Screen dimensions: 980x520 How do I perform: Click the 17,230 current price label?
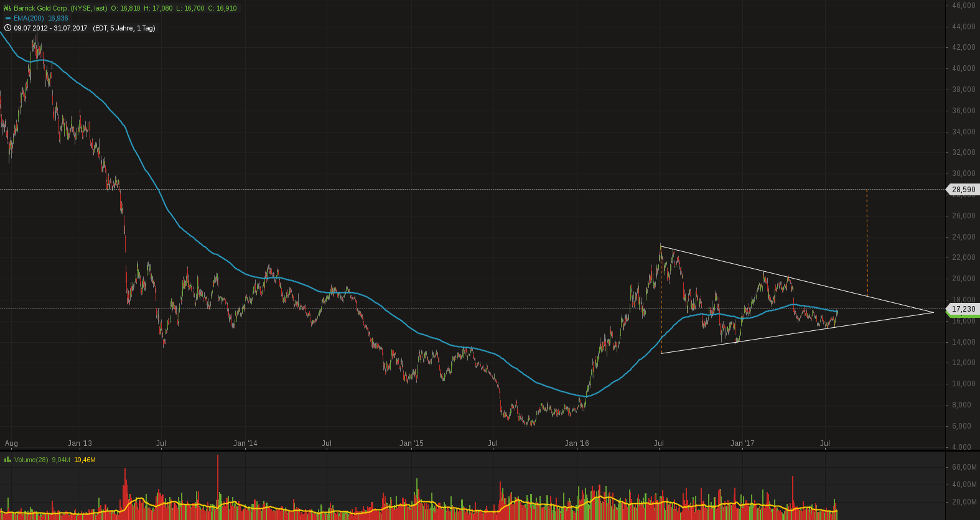(x=963, y=309)
